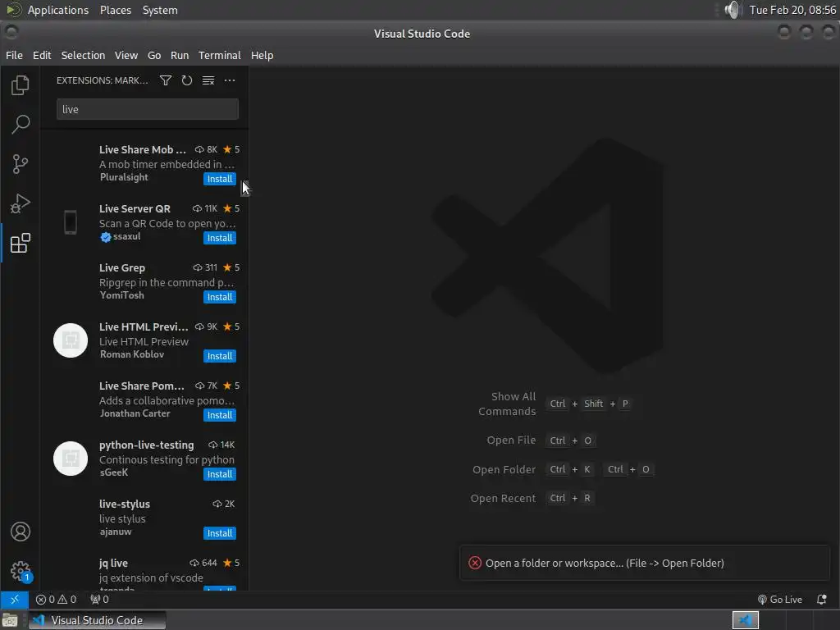The height and width of the screenshot is (630, 840).
Task: Click the system volume icon
Action: click(731, 10)
